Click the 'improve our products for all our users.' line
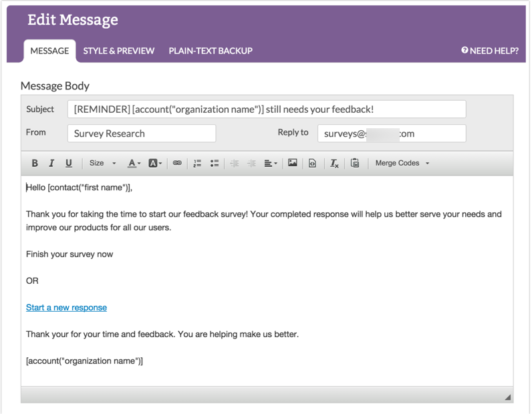Image resolution: width=532 pixels, height=414 pixels. click(x=99, y=228)
